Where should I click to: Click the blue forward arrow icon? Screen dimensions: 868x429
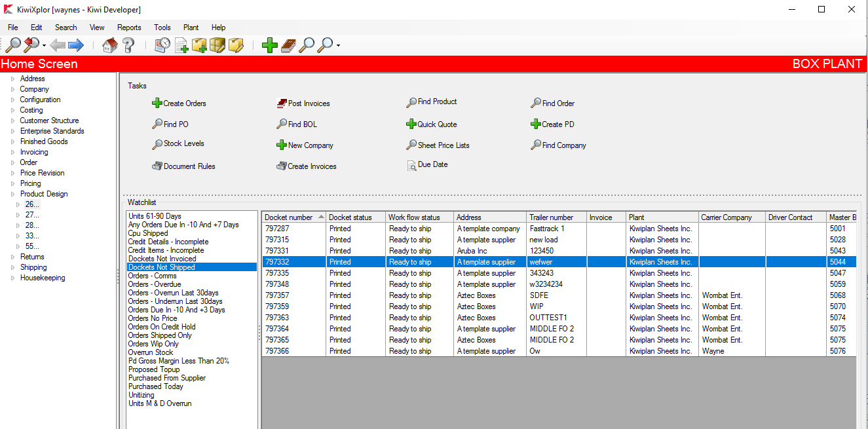pos(76,45)
